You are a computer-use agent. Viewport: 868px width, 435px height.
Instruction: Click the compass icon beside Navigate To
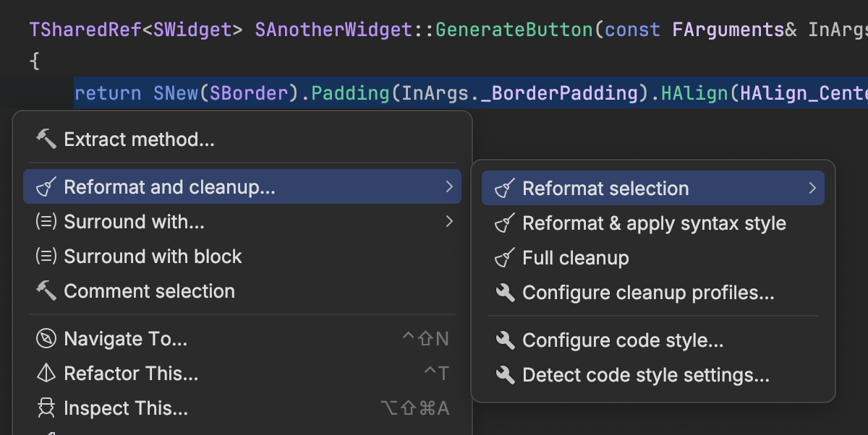tap(46, 339)
